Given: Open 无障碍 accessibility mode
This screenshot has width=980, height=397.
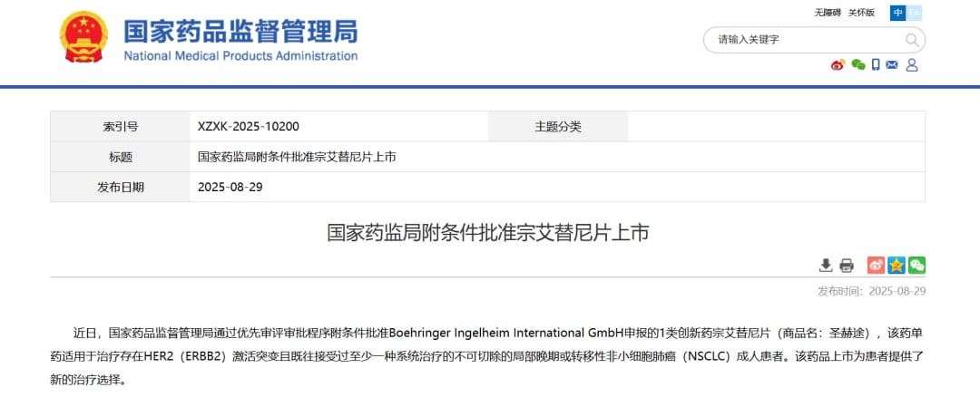Looking at the screenshot, I should 827,13.
